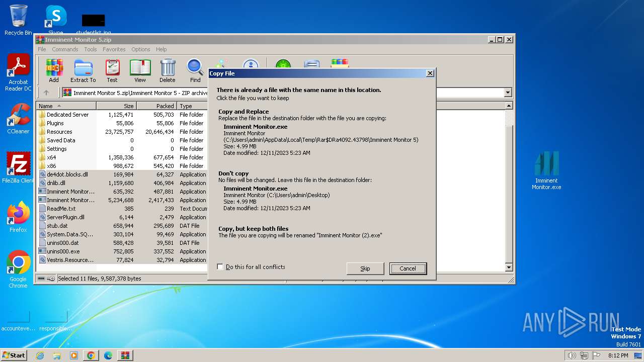Go up one folder level in WinRAR
Viewport: 644px width, 362px height.
pyautogui.click(x=46, y=93)
